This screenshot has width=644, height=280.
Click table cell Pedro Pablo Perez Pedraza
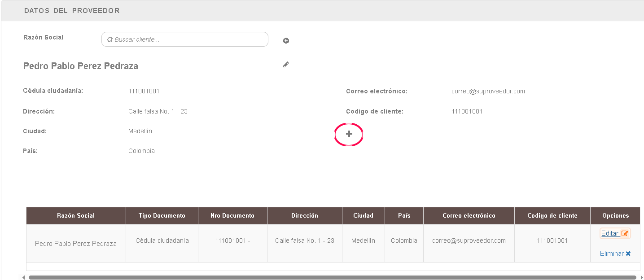click(x=76, y=243)
